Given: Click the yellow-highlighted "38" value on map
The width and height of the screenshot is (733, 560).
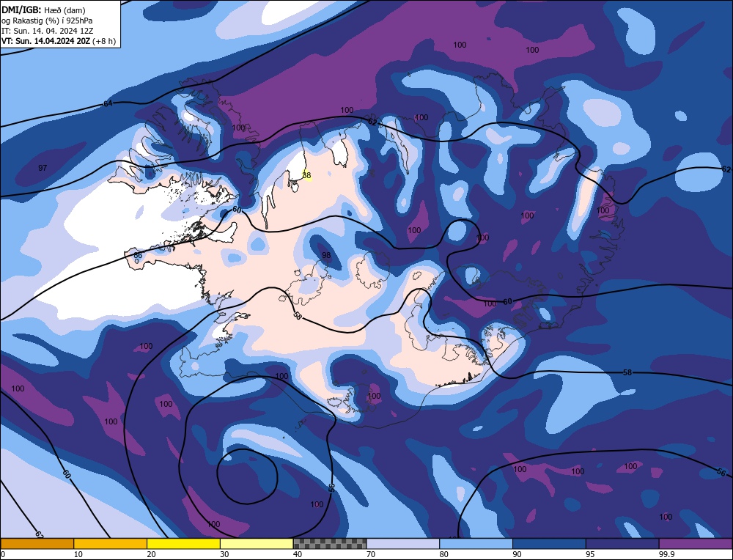Looking at the screenshot, I should [306, 175].
